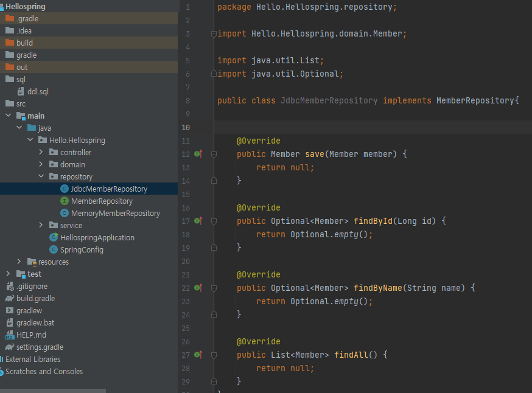This screenshot has width=532, height=393.
Task: Collapse the java source folder
Action: pyautogui.click(x=19, y=128)
